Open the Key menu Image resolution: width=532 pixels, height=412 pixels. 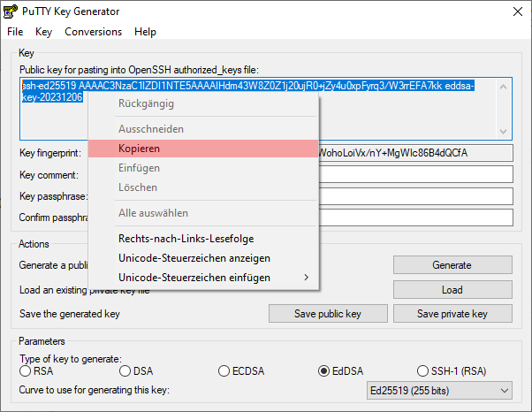coord(43,32)
